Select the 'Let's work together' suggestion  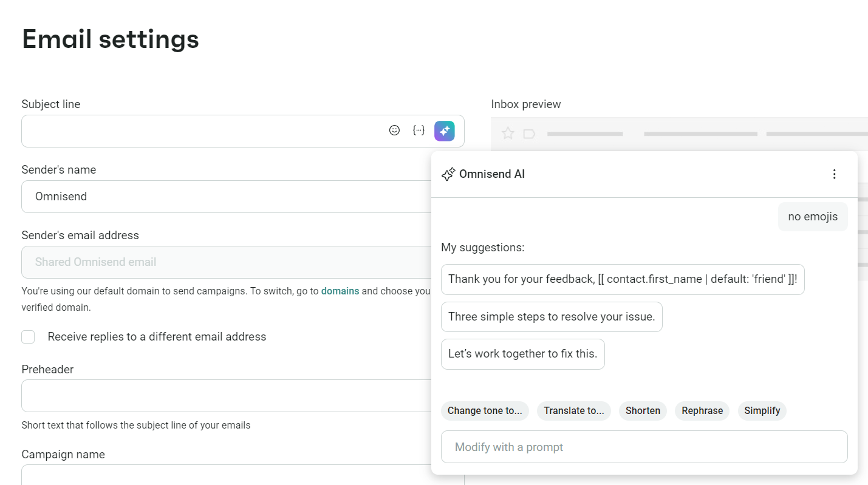point(522,354)
